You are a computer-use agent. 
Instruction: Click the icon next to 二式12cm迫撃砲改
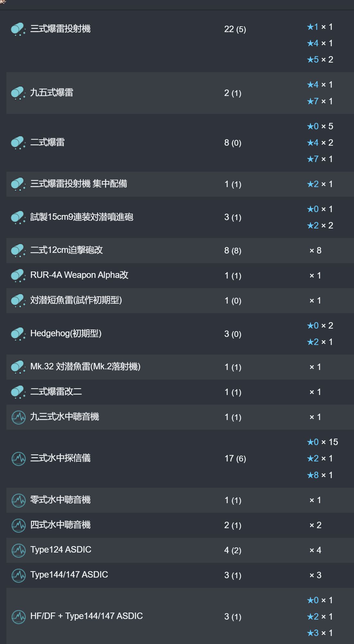coord(18,250)
